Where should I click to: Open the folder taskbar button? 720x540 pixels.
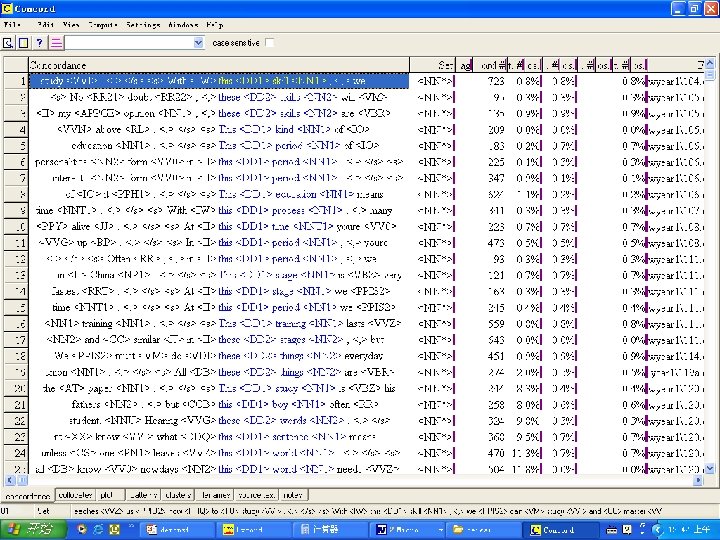(x=484, y=529)
